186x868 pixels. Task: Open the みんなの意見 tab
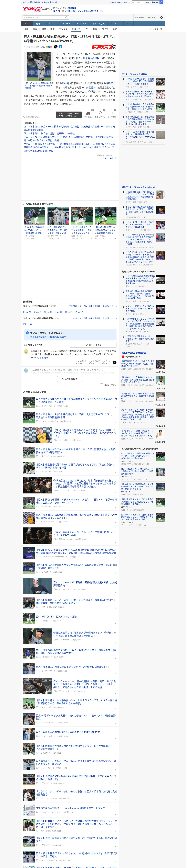tap(99, 24)
